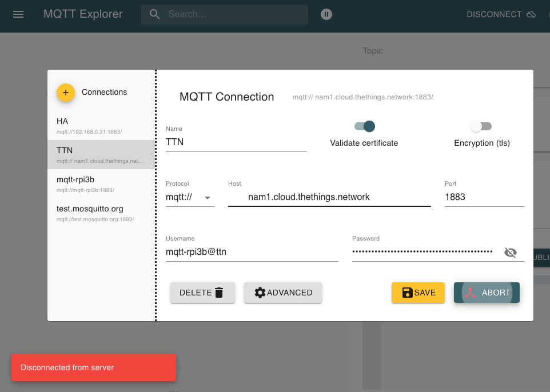Select the test.mosquitto.org connection
This screenshot has width=550, height=392.
(x=101, y=213)
